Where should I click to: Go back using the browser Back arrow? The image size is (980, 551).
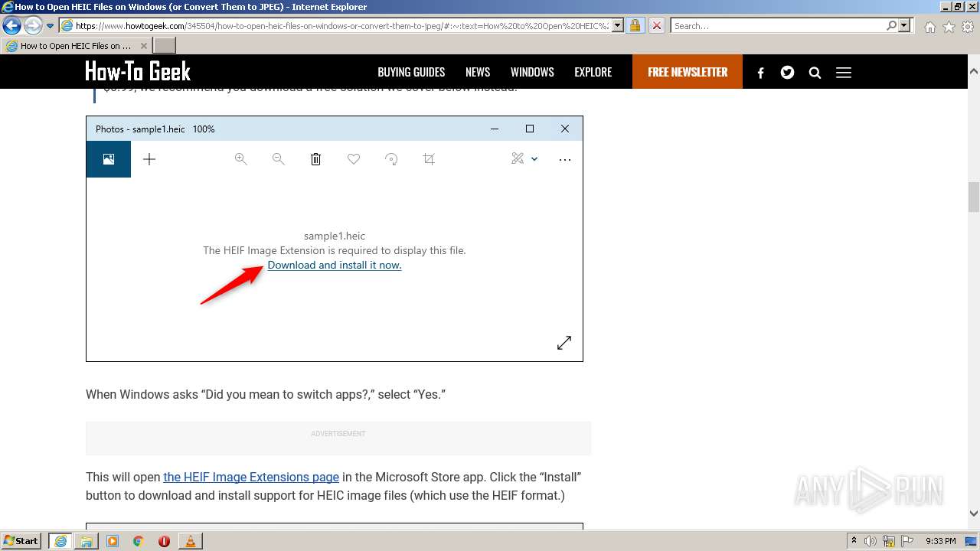click(11, 26)
